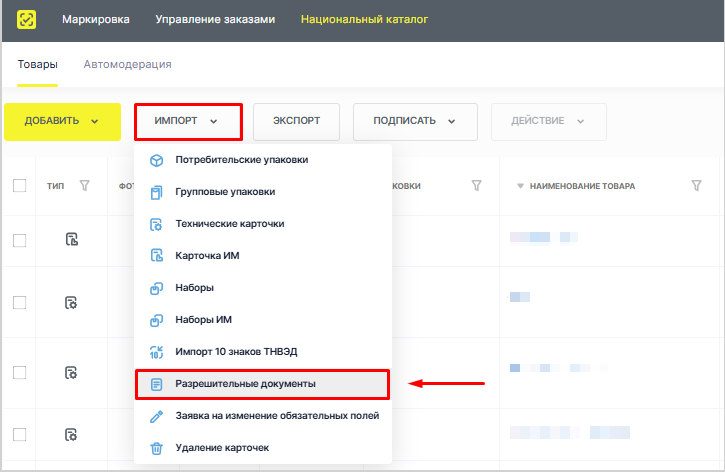This screenshot has height=472, width=725.
Task: Click the document icon beside Разрешительные документы
Action: pos(157,384)
